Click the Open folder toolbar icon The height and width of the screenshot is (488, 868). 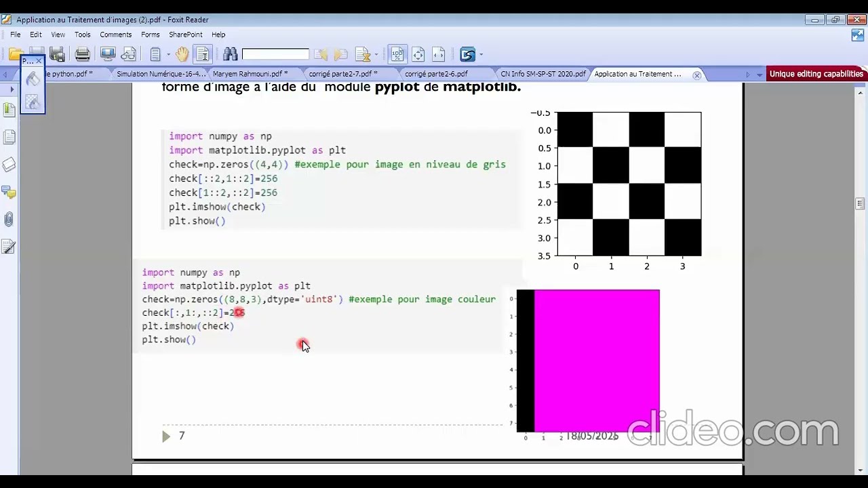pos(16,54)
